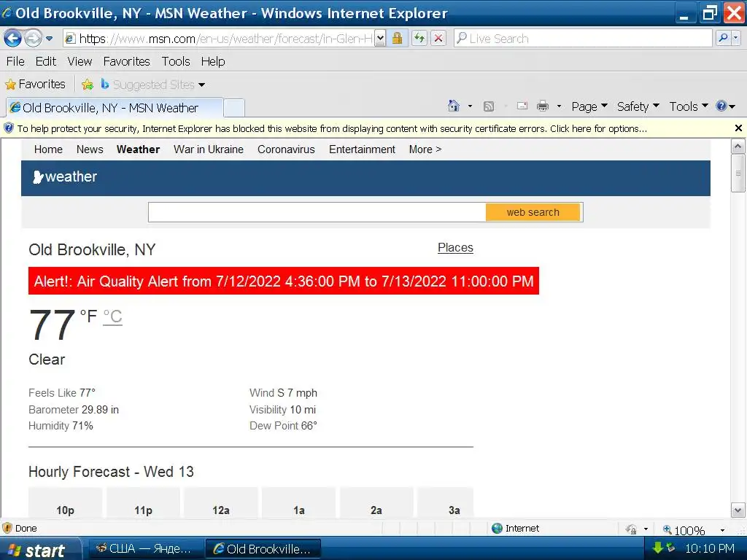747x560 pixels.
Task: Click Add to Favorites Bar icon
Action: 88,85
